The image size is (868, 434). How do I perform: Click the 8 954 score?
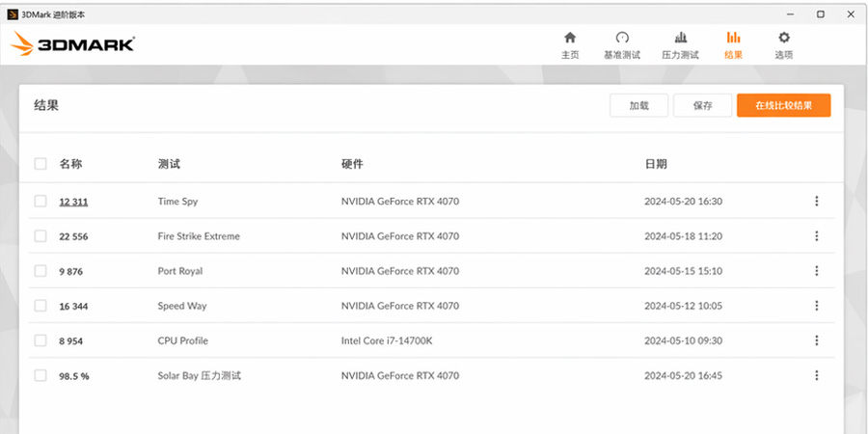point(70,341)
